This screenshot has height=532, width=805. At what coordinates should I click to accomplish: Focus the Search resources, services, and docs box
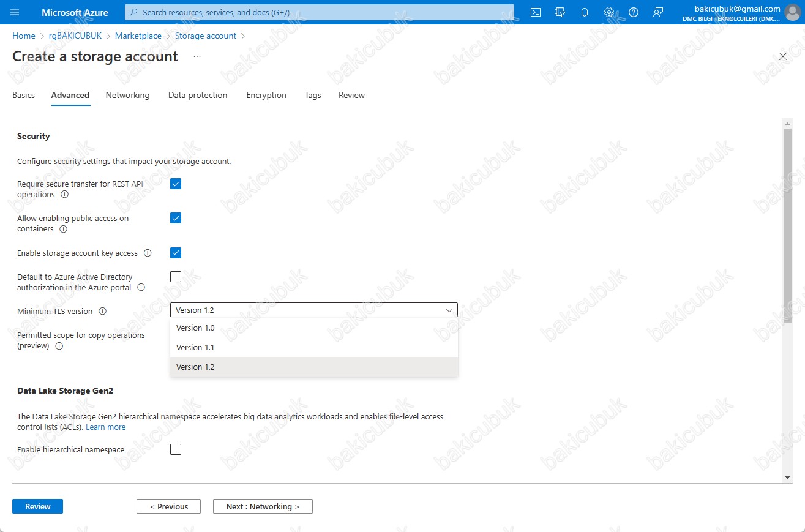coord(320,12)
